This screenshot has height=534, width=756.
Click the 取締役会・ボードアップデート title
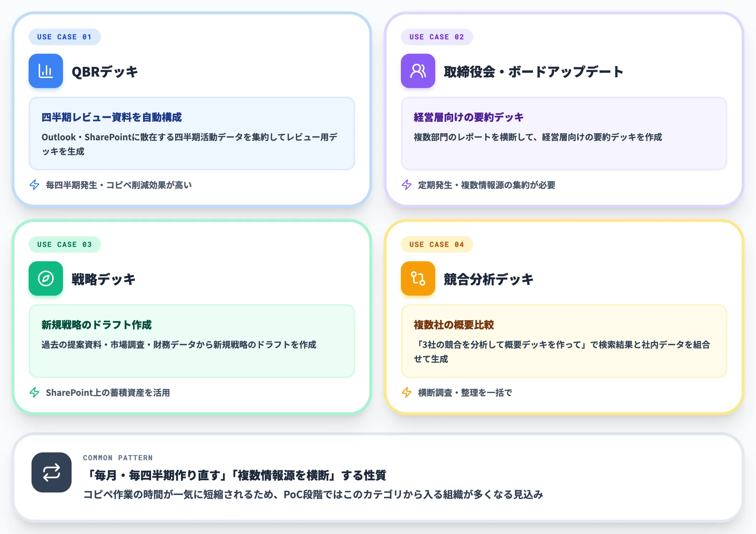pyautogui.click(x=534, y=72)
